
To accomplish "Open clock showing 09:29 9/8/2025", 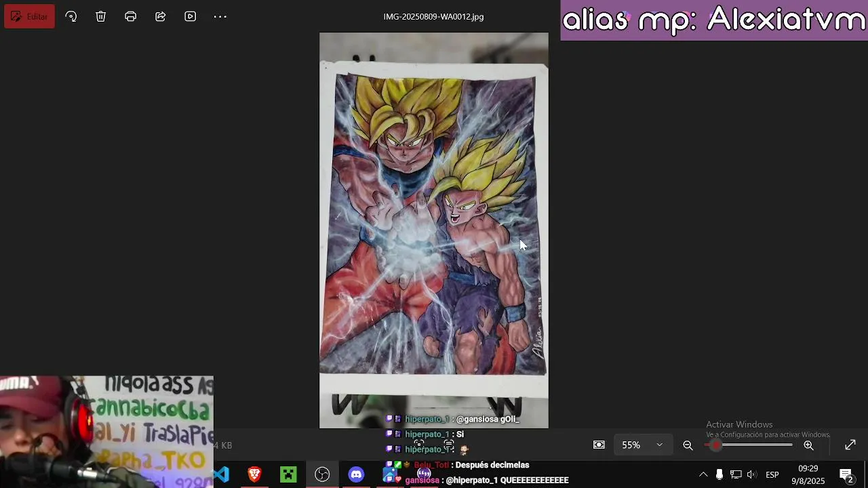I will pyautogui.click(x=808, y=474).
